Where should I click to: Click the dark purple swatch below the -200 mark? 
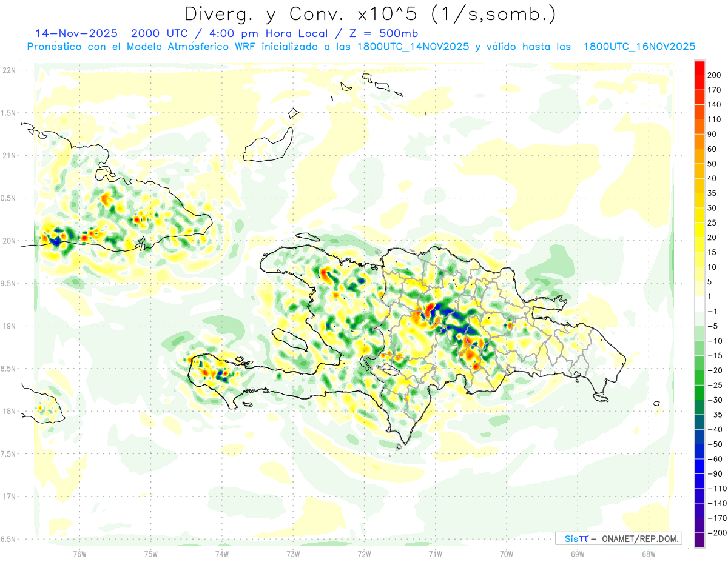[700, 540]
